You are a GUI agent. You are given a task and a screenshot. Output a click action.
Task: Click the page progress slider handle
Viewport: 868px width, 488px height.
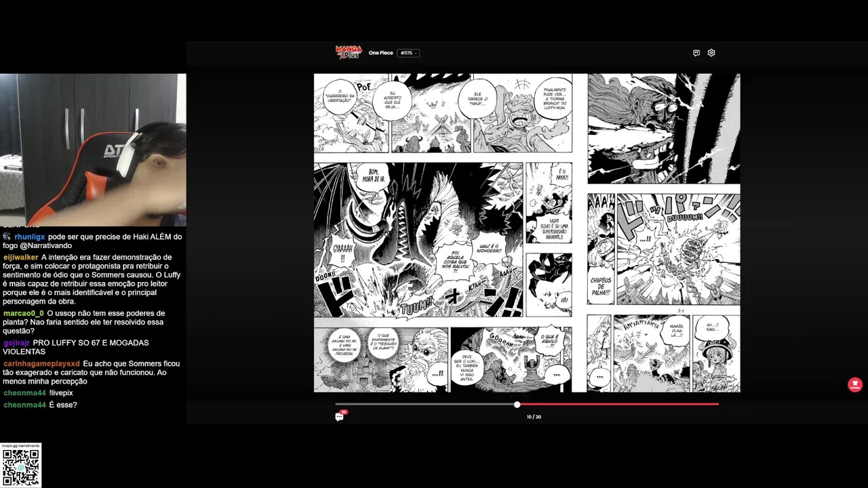click(x=517, y=405)
